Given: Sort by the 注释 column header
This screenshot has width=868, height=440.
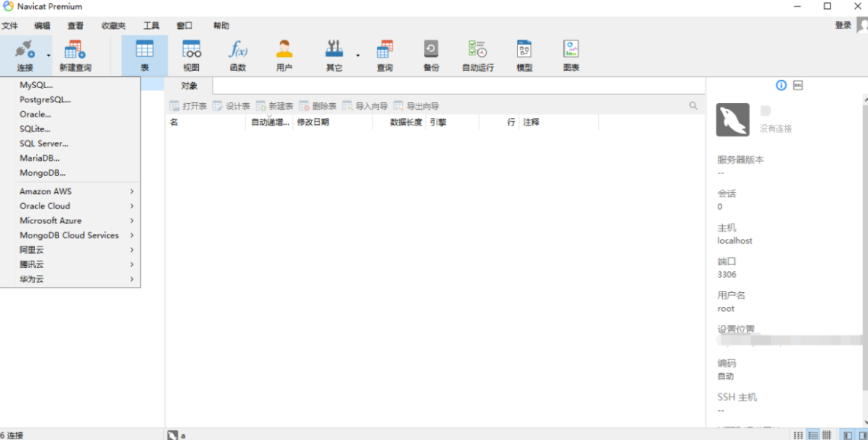Looking at the screenshot, I should [559, 123].
